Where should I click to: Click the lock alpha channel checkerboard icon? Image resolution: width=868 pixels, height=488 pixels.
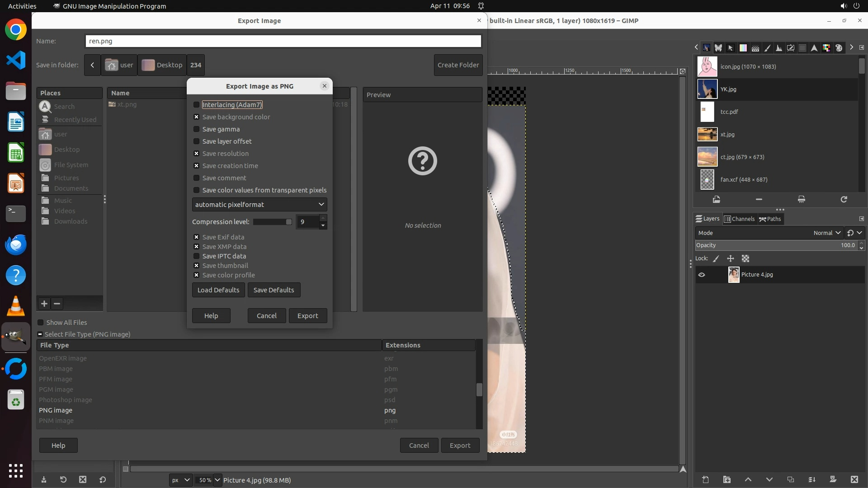[x=745, y=258]
